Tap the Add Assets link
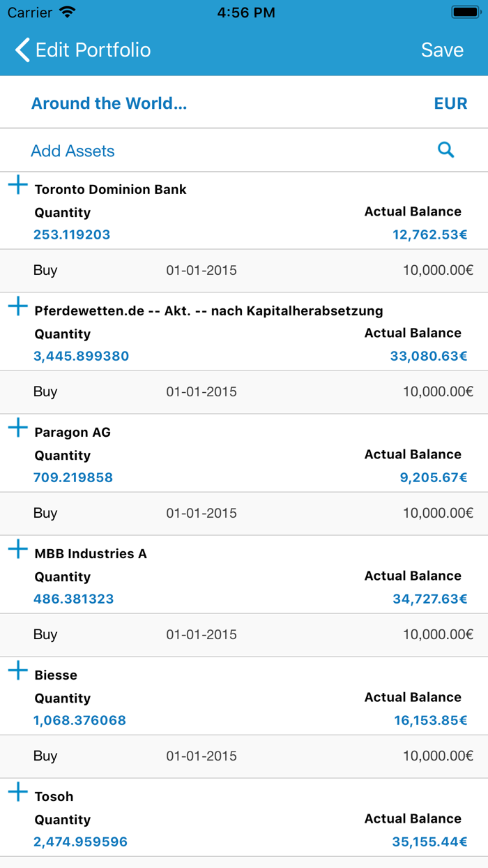 [73, 151]
